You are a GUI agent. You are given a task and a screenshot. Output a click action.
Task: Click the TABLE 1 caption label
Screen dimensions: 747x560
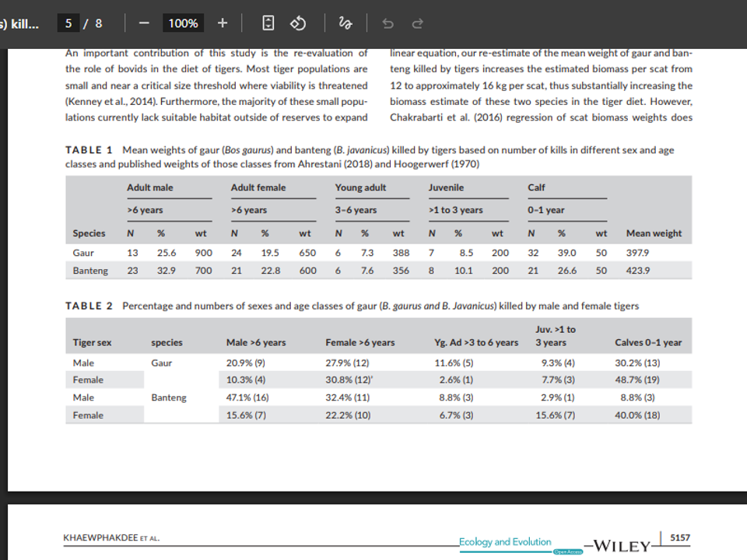(89, 150)
